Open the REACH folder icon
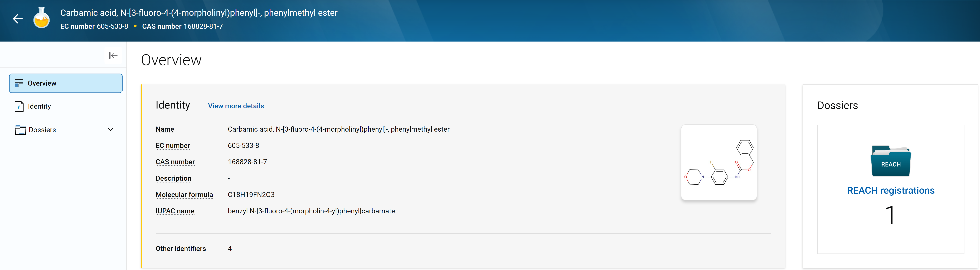The image size is (980, 270). (890, 161)
